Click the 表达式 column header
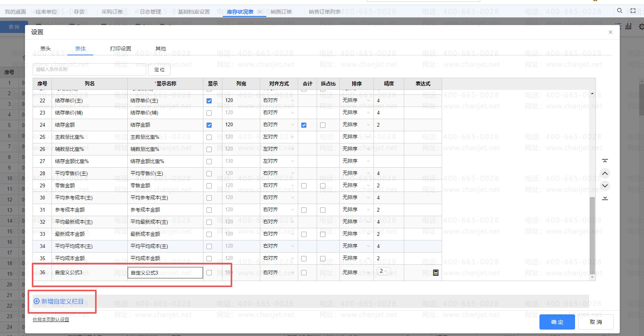 click(423, 84)
